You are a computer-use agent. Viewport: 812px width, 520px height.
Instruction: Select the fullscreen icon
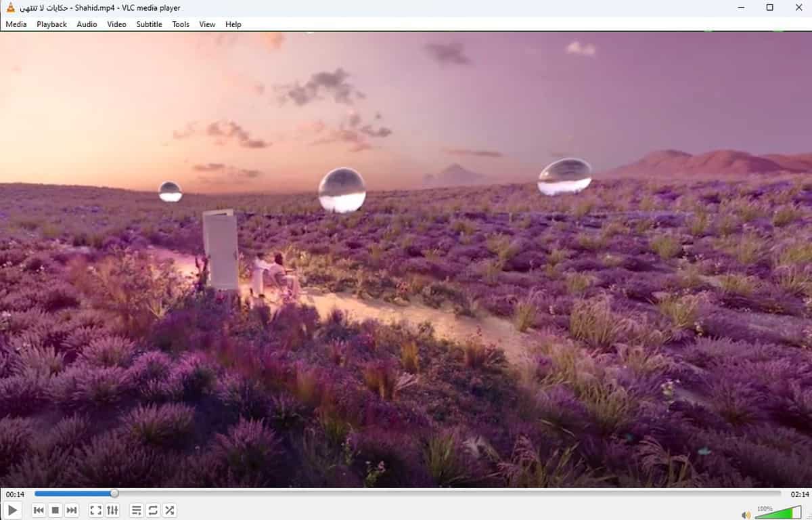pos(95,510)
